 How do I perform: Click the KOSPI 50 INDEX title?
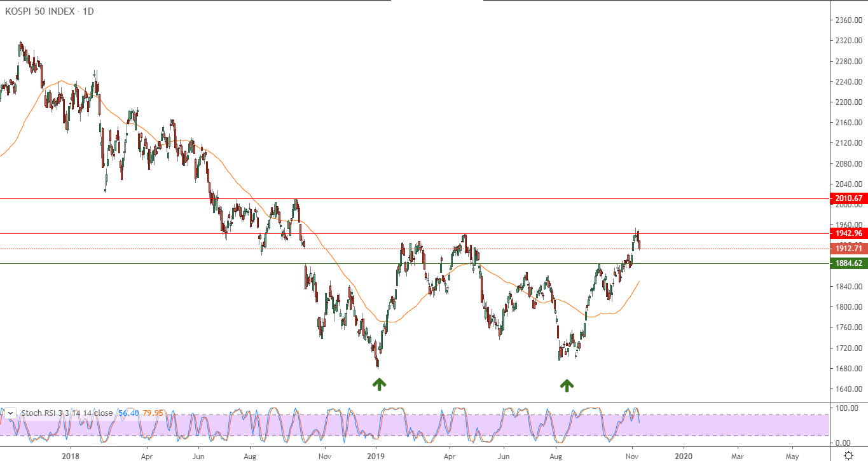(x=40, y=11)
